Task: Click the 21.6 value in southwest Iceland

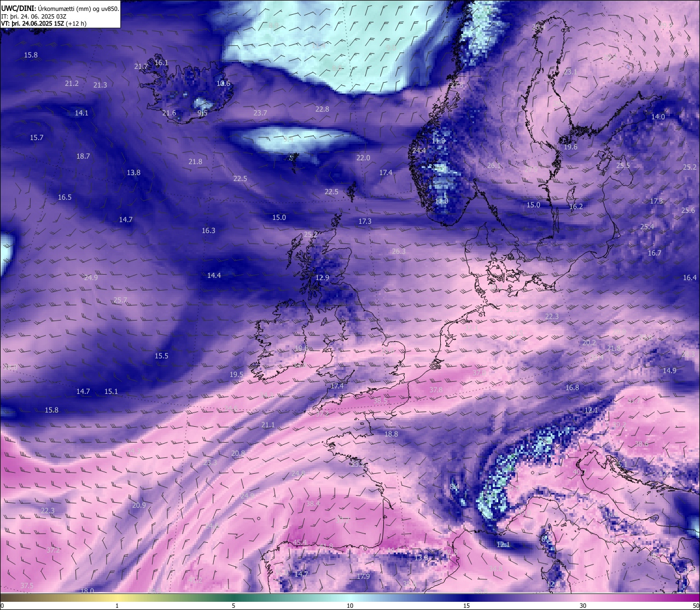Action: click(x=169, y=113)
